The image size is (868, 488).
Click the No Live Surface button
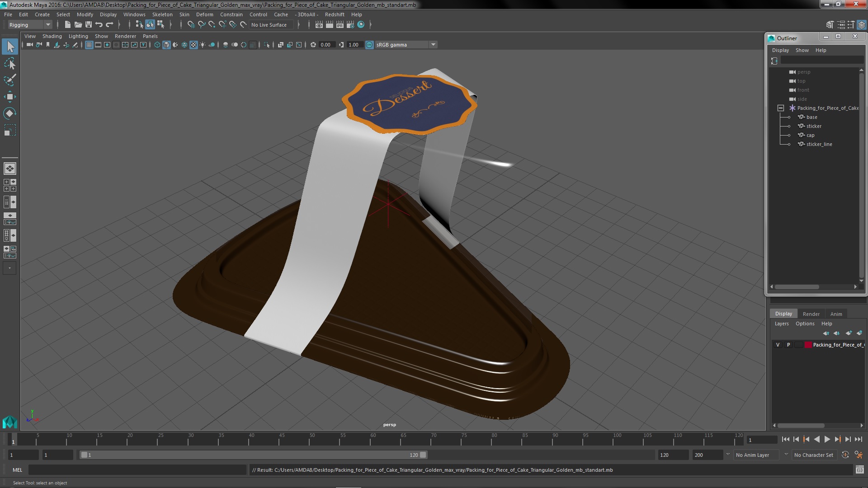[269, 25]
